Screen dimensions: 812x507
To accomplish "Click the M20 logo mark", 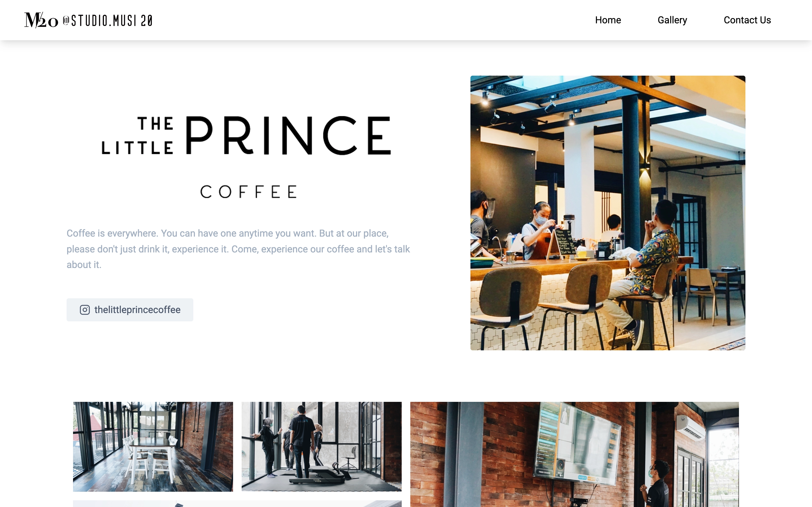I will 41,20.
